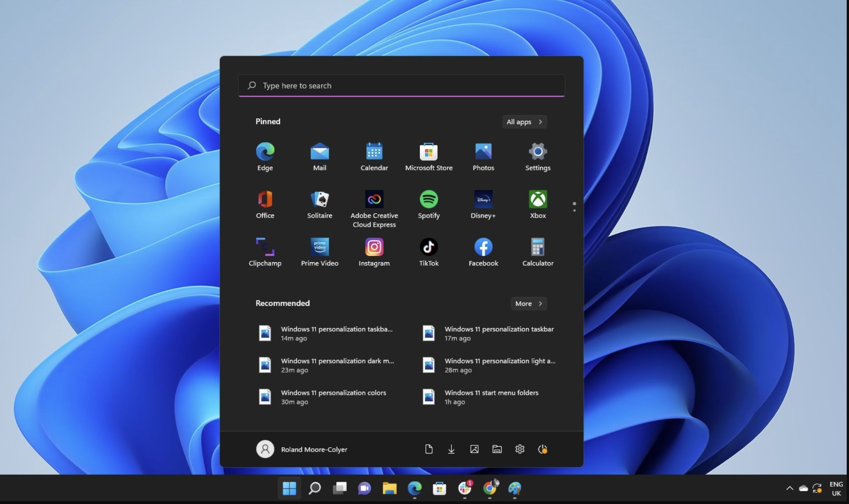Open Microsoft Store from pinned apps
849x504 pixels.
point(429,157)
